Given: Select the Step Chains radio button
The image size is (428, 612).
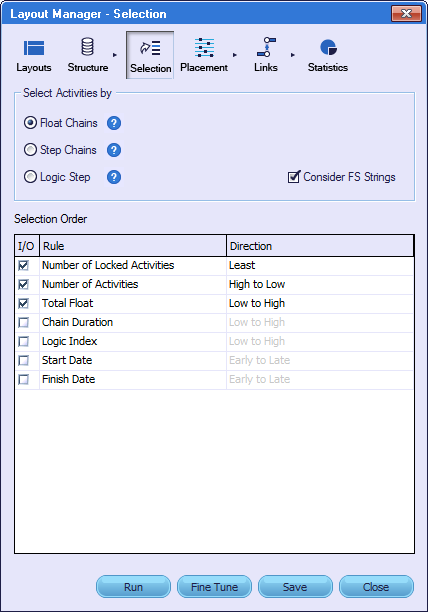Looking at the screenshot, I should pos(30,150).
